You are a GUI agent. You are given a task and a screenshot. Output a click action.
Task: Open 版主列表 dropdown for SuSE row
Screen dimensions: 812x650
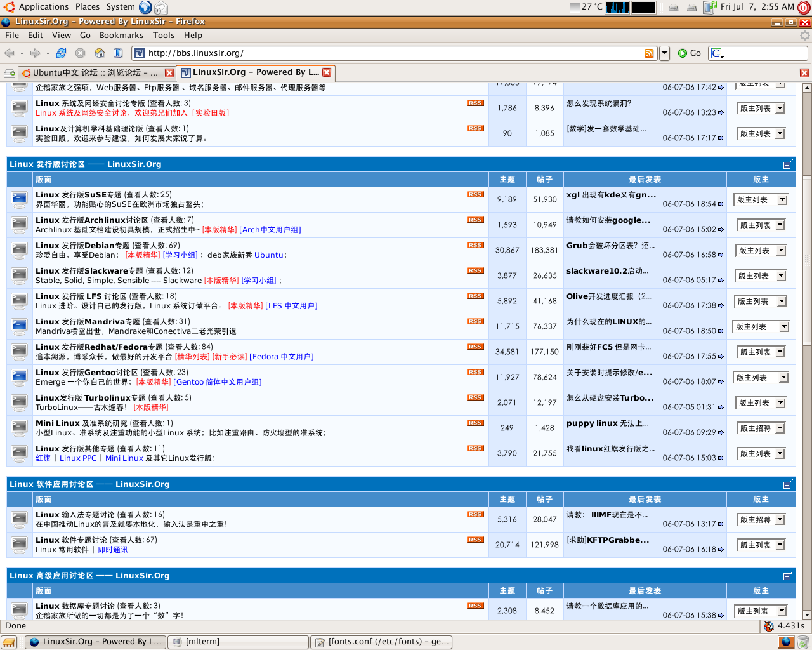coord(761,200)
